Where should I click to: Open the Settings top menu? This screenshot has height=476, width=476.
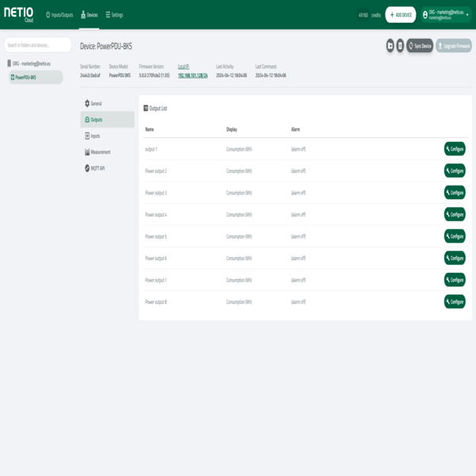point(114,15)
